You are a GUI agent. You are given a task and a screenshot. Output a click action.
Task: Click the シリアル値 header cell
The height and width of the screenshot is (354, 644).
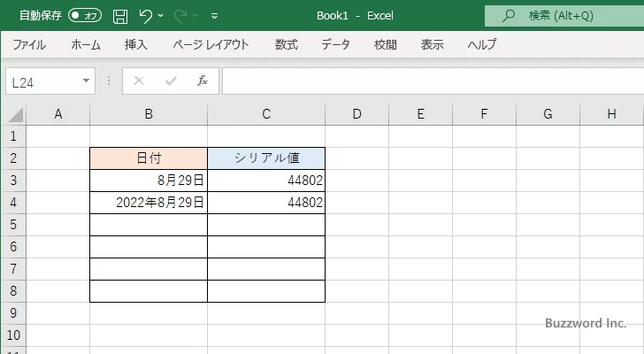266,158
